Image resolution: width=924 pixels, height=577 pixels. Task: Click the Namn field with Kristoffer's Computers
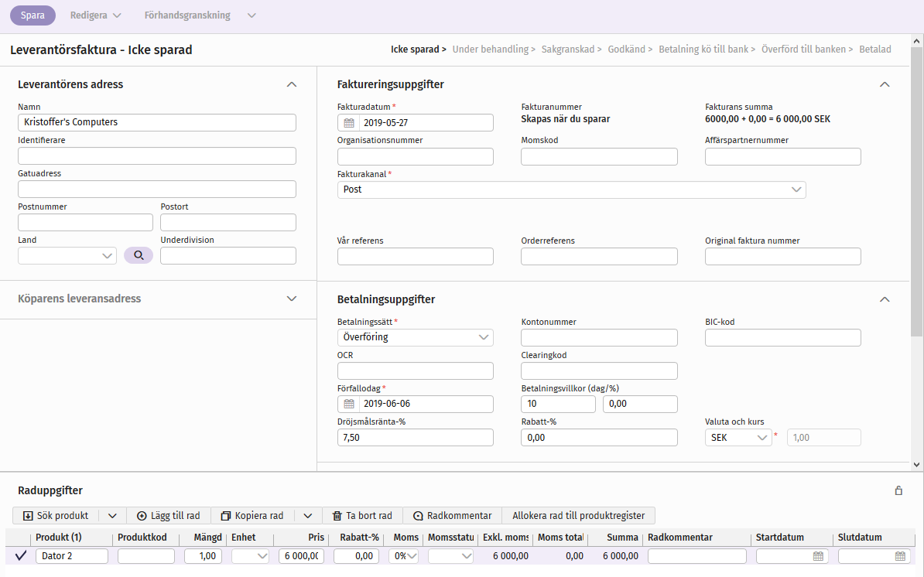tap(157, 122)
